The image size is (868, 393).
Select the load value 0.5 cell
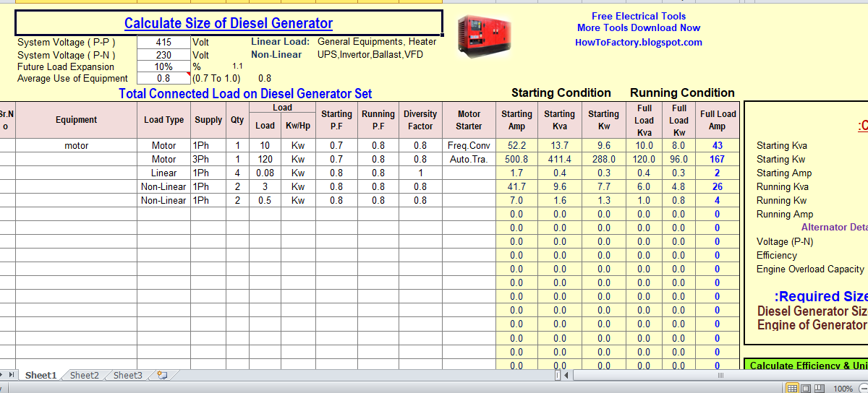[265, 200]
